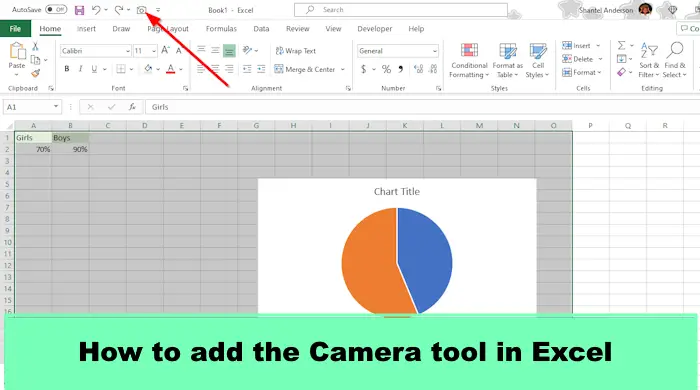Click Decrease Indent icon
Image resolution: width=700 pixels, height=390 pixels.
coord(247,69)
